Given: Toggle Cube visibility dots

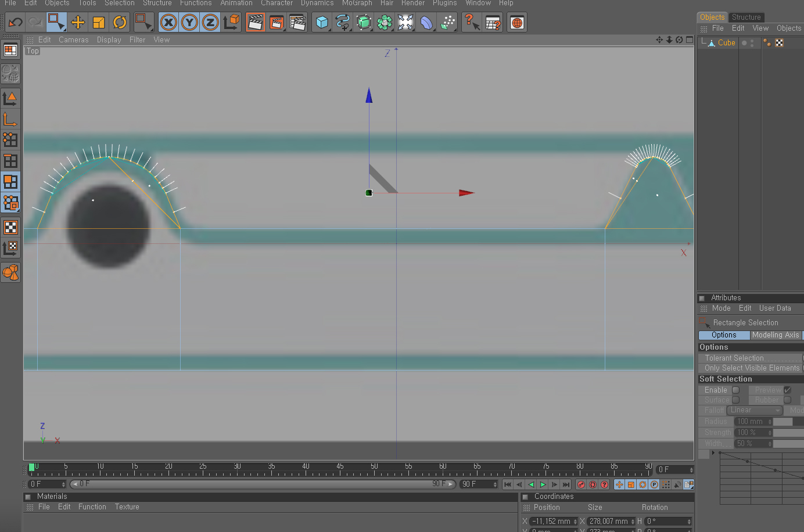Looking at the screenshot, I should [752, 43].
